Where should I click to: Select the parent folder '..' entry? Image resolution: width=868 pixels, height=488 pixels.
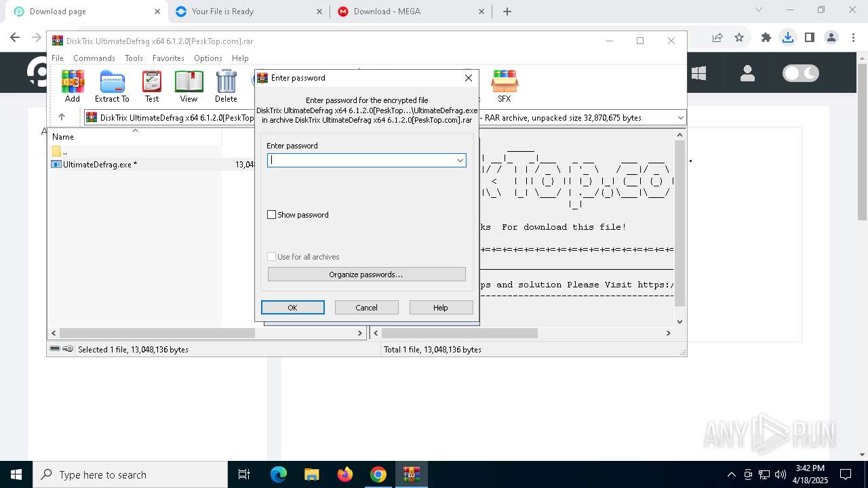click(60, 151)
